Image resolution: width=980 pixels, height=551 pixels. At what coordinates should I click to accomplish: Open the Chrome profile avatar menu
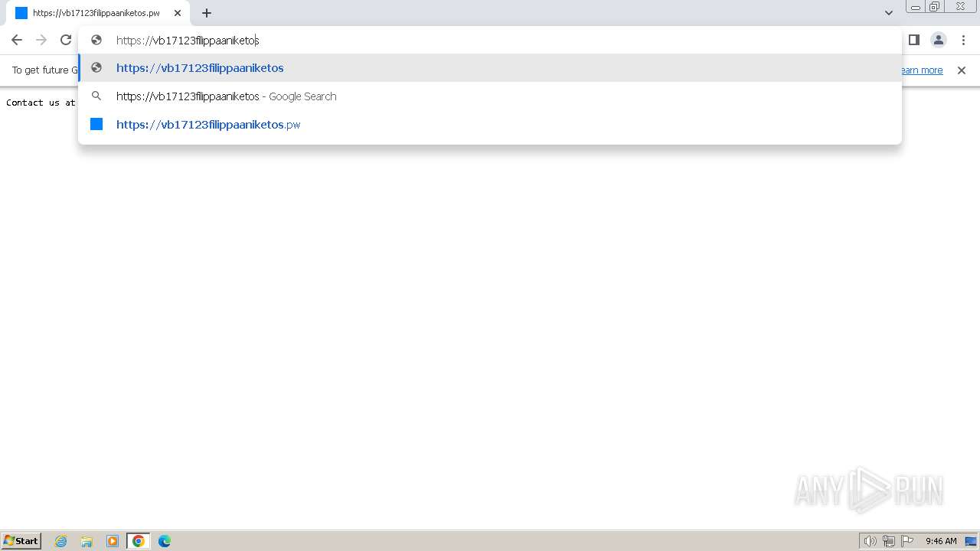pyautogui.click(x=938, y=40)
